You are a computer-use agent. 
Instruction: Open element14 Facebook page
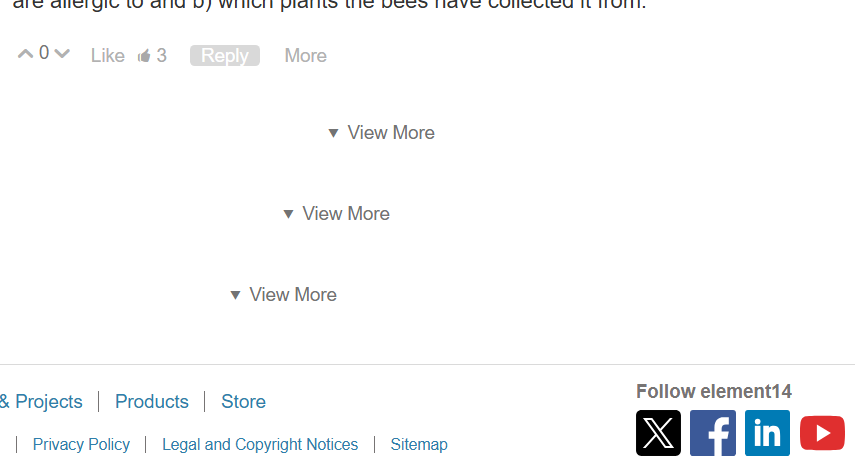713,433
